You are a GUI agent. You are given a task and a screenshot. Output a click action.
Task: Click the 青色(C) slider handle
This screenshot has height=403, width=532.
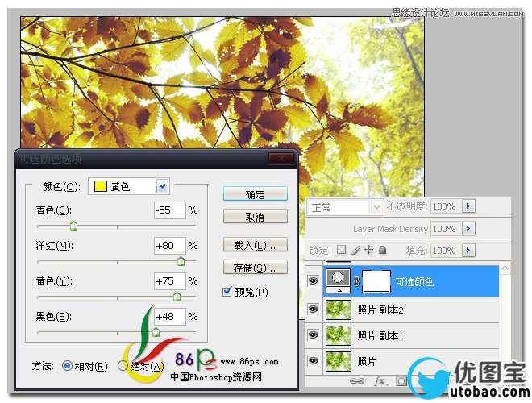click(73, 226)
